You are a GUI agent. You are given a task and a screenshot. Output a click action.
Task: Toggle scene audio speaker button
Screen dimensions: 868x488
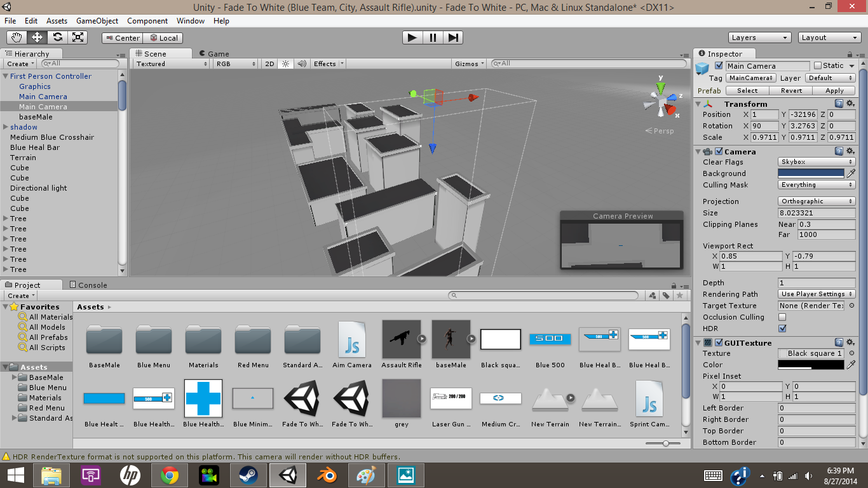(x=301, y=64)
